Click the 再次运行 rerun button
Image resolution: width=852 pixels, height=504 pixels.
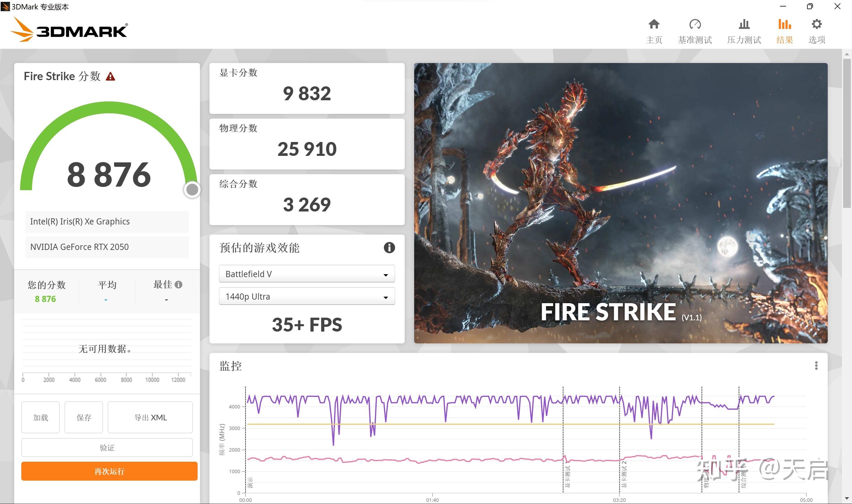pyautogui.click(x=109, y=471)
